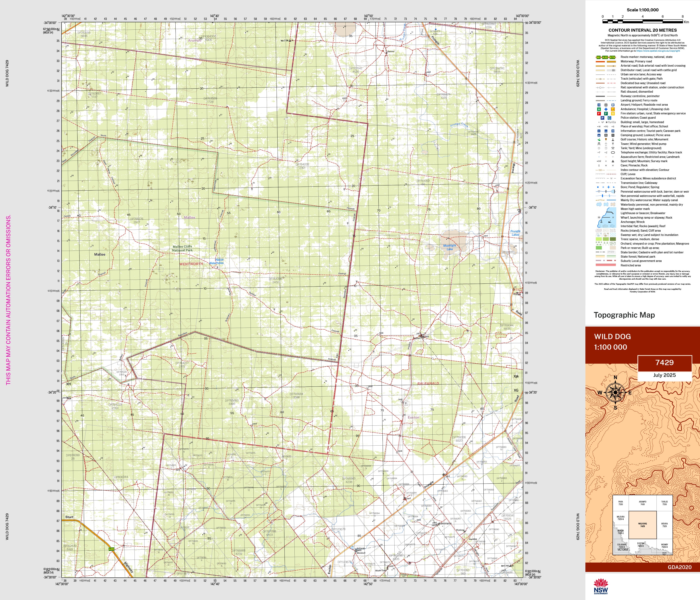Screen dimensions: 700x600
Task: Click the Information centre legend icon
Action: (x=599, y=131)
